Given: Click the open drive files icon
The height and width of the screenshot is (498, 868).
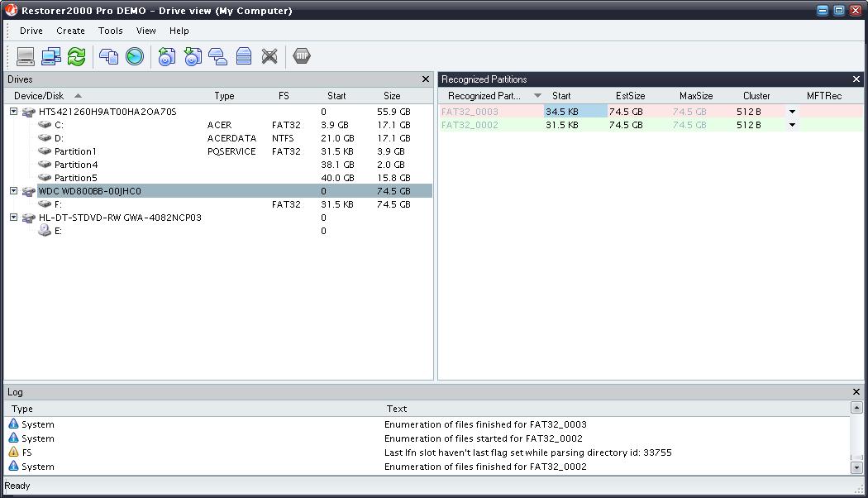Looking at the screenshot, I should 108,56.
